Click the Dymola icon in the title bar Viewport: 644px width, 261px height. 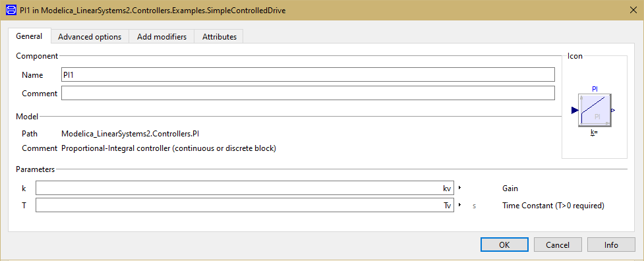(x=11, y=11)
